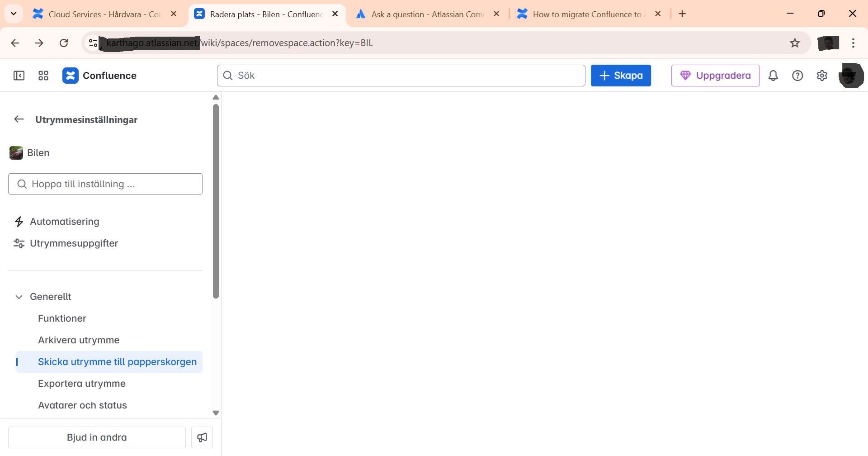Open the notifications bell
The width and height of the screenshot is (868, 456).
point(773,76)
